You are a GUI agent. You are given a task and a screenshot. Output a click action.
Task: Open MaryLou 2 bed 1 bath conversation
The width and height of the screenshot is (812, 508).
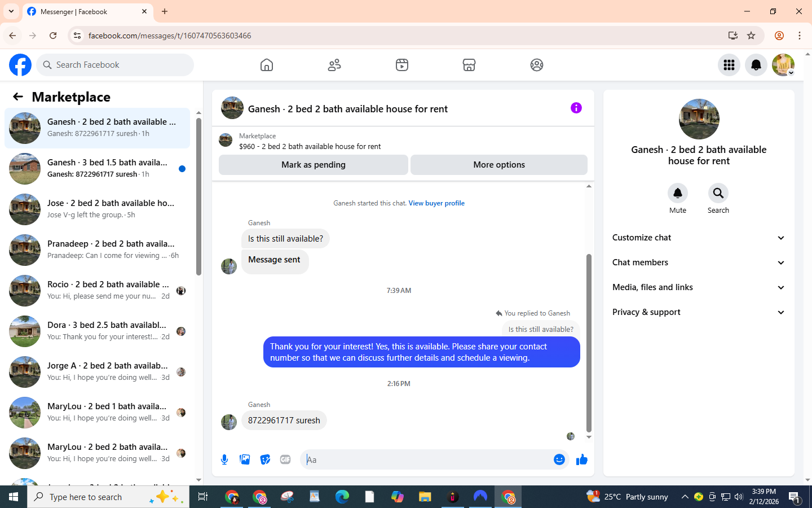coord(97,413)
